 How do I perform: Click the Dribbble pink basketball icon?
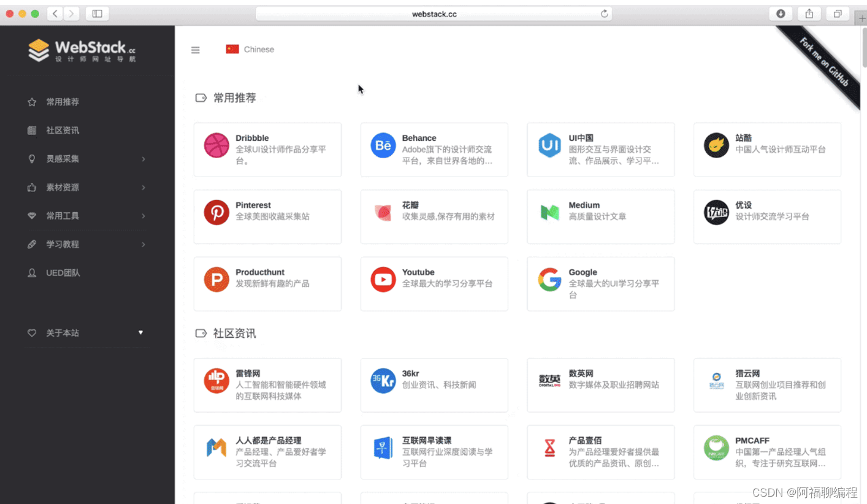[x=216, y=146]
